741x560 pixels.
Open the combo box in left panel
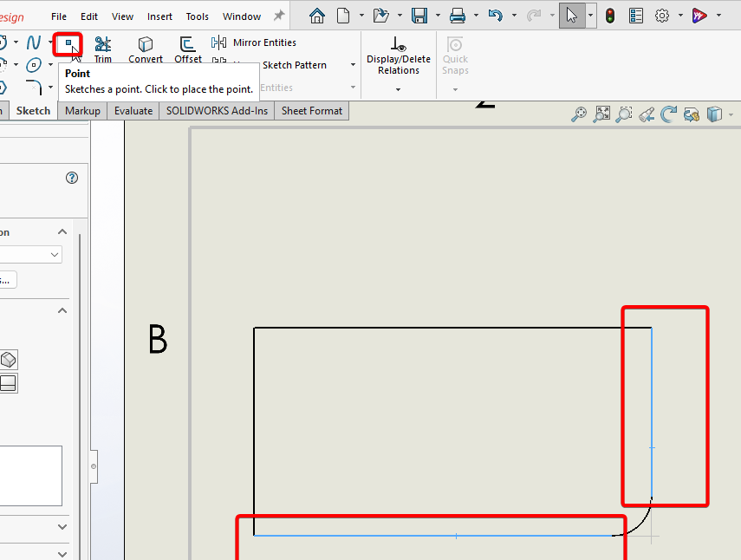30,255
